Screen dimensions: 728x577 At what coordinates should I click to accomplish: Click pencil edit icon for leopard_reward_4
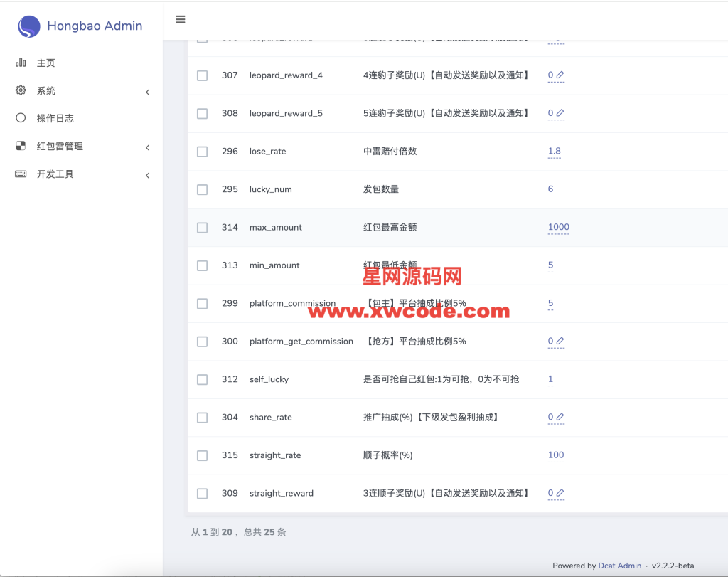pos(560,75)
